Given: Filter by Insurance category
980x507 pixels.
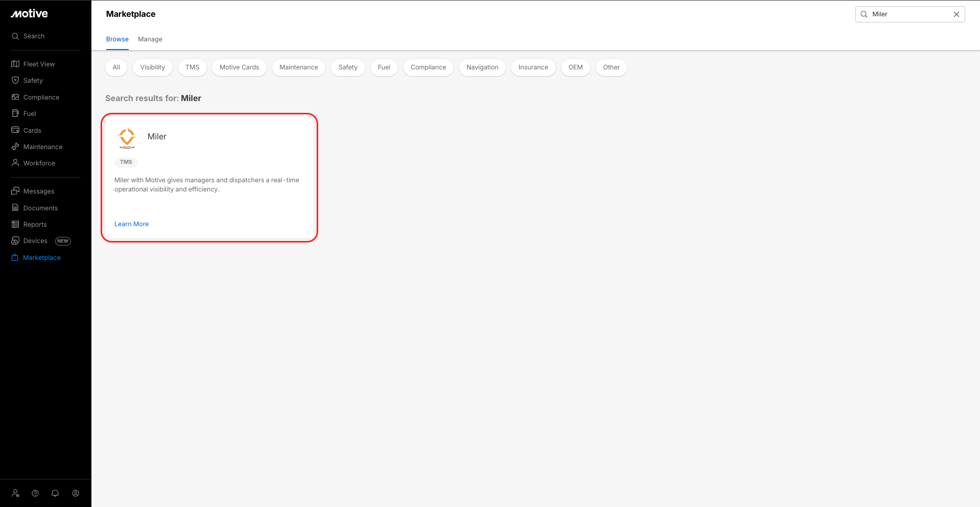Looking at the screenshot, I should tap(533, 67).
